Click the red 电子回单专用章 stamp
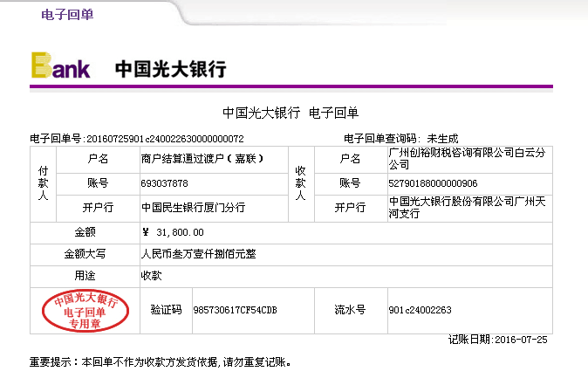 85,311
